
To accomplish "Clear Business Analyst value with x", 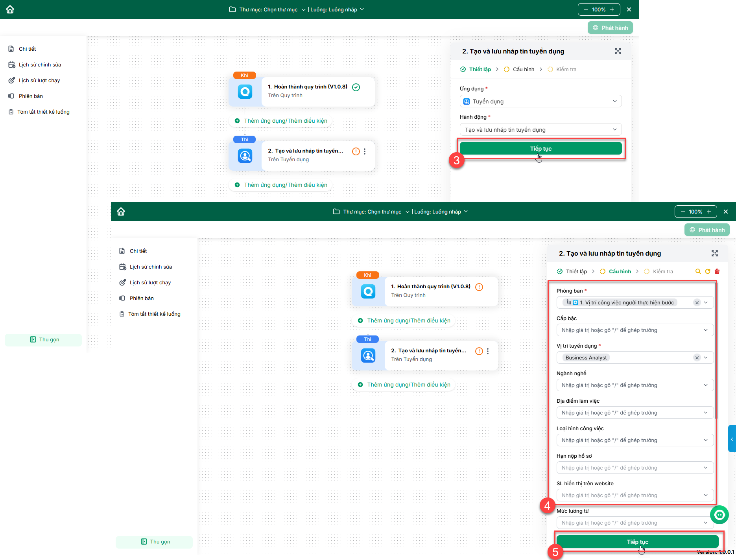I will (x=697, y=357).
